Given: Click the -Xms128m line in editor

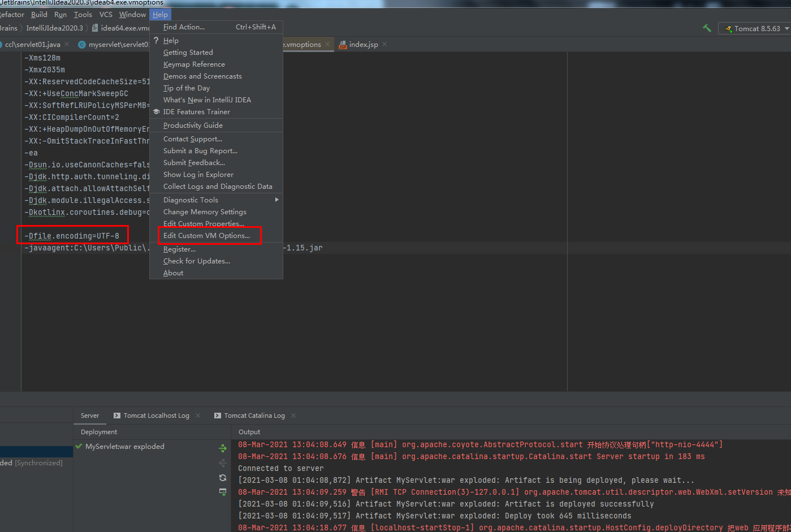Looking at the screenshot, I should 42,58.
